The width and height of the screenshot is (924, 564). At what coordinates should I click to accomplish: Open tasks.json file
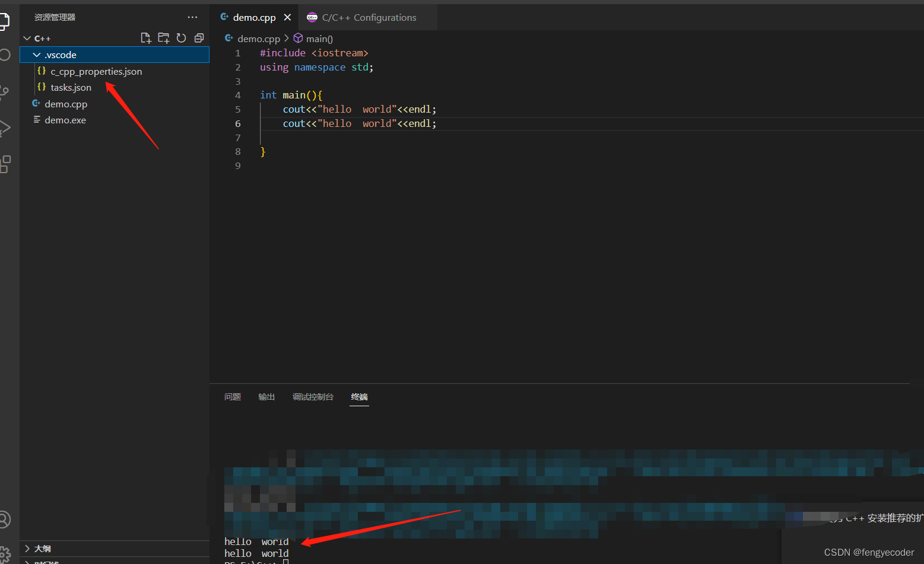click(115, 87)
